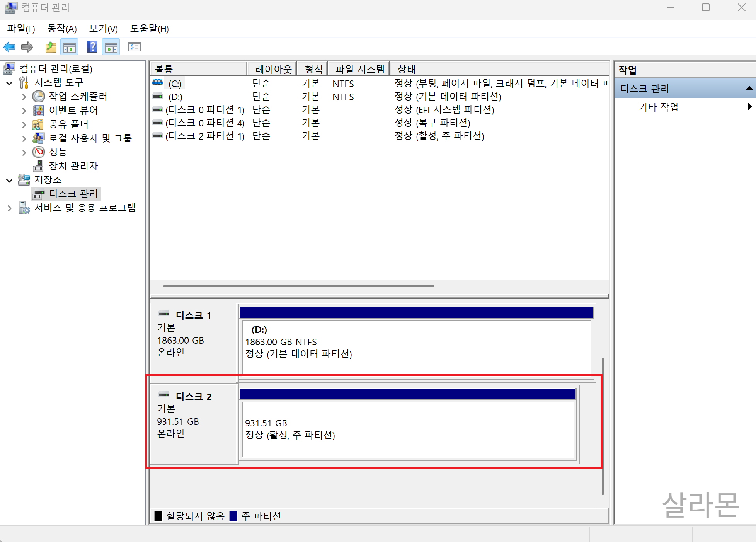Viewport: 756px width, 542px height.
Task: Collapse the 디스크 관리 actions section
Action: point(749,89)
